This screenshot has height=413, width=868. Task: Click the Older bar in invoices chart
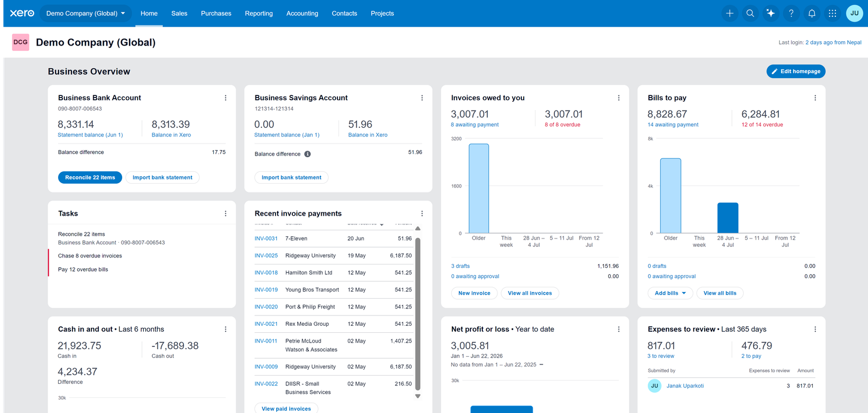click(478, 189)
